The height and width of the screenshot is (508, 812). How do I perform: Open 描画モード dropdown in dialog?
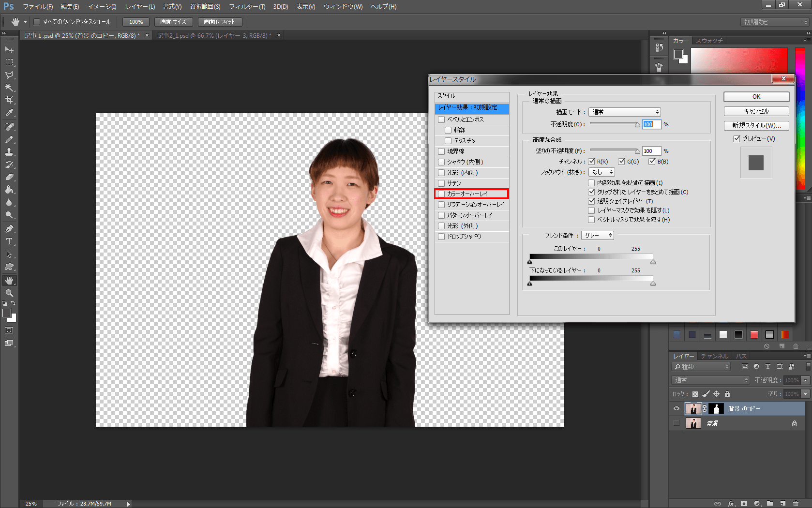tap(625, 112)
